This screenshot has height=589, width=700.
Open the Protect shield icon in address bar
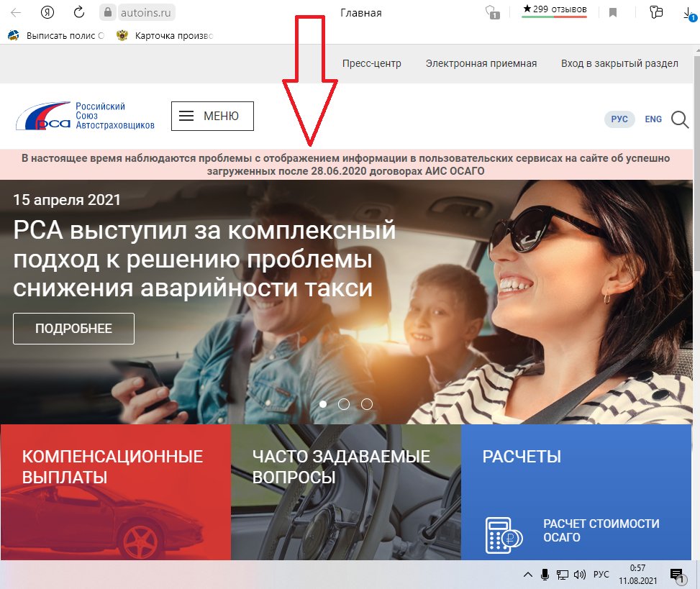pos(492,12)
